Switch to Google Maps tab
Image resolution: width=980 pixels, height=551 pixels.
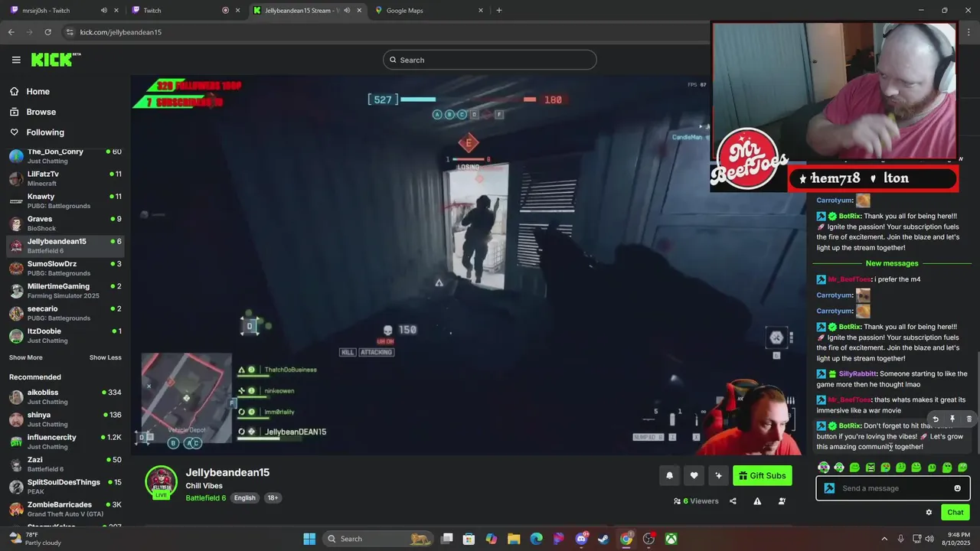click(x=429, y=10)
